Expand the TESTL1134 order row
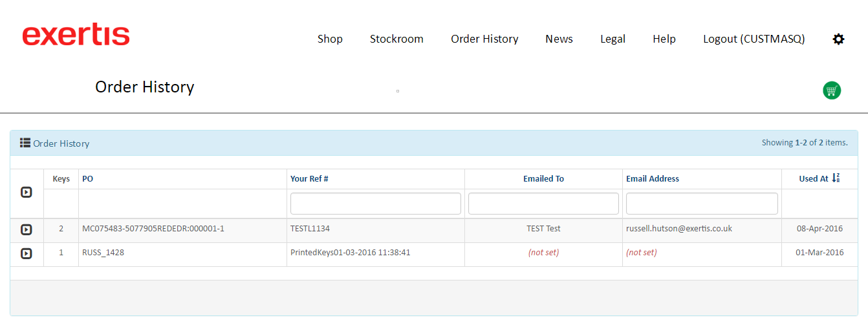 [x=27, y=229]
